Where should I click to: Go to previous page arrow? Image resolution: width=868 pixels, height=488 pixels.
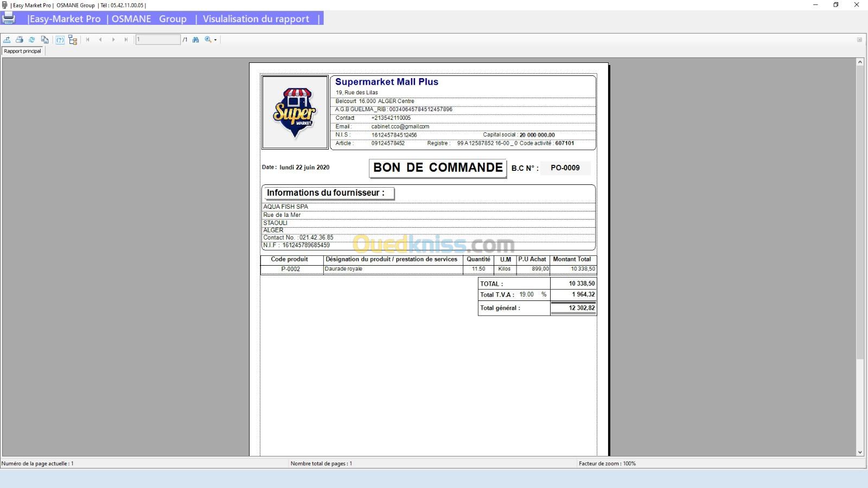coord(100,40)
